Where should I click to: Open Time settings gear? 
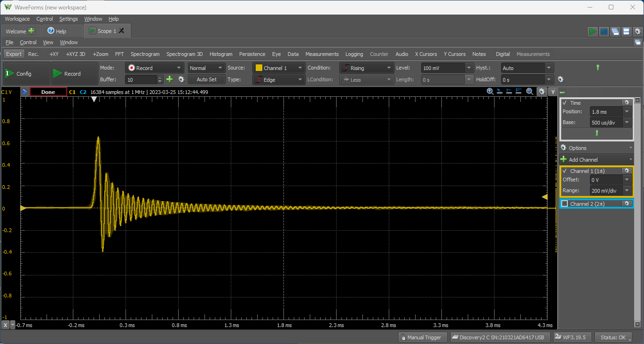[x=627, y=102]
